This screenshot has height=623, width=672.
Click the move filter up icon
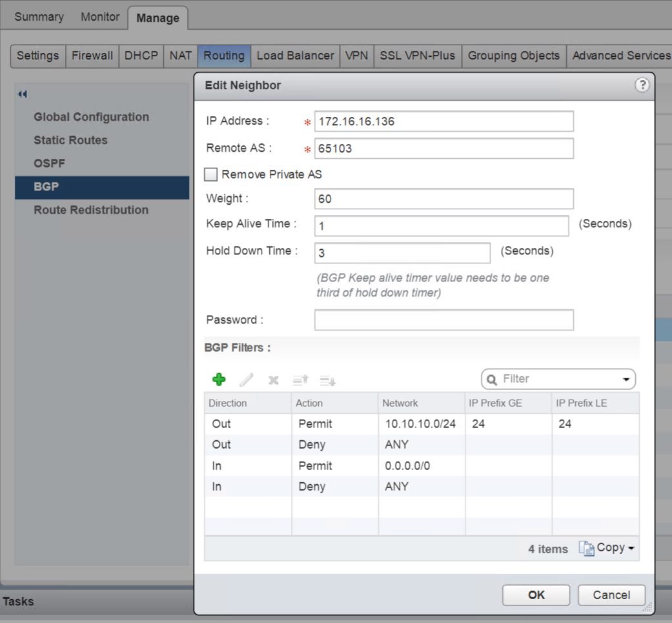300,380
